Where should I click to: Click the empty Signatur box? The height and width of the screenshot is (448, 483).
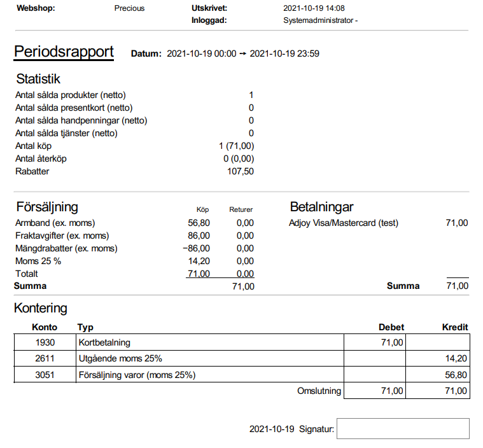[403, 428]
